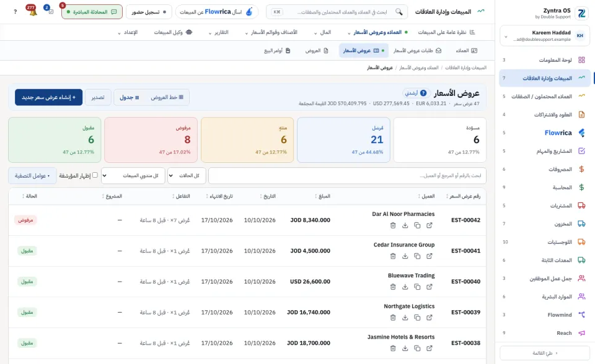Image resolution: width=595 pixels, height=364 pixels.
Task: Expand التقارير nav dropdown
Action: point(219,32)
